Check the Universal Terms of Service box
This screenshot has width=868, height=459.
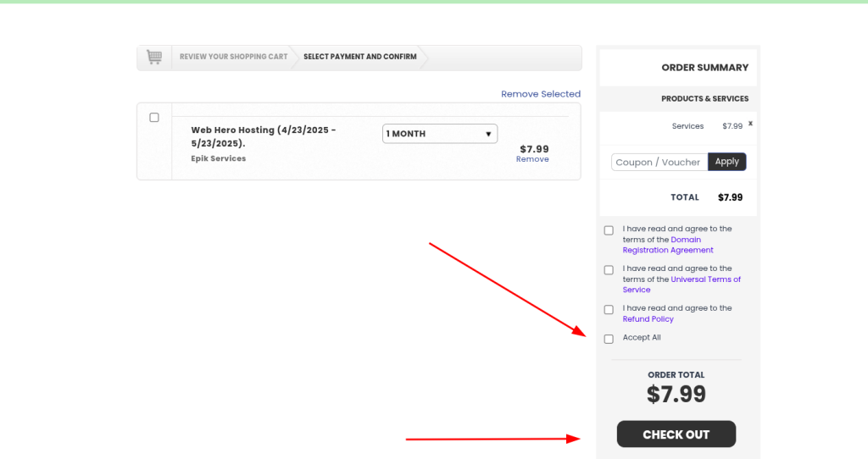click(609, 270)
